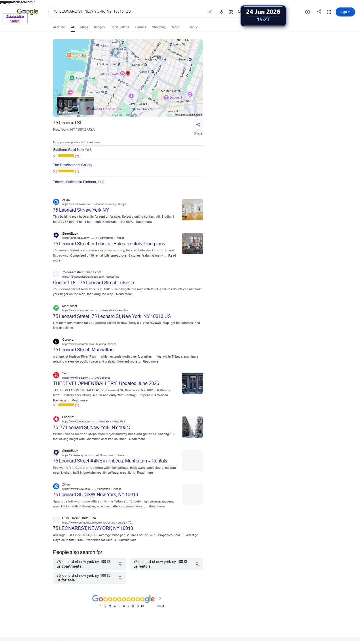364x641 pixels.
Task: Open the Google apps grid icon
Action: [329, 12]
